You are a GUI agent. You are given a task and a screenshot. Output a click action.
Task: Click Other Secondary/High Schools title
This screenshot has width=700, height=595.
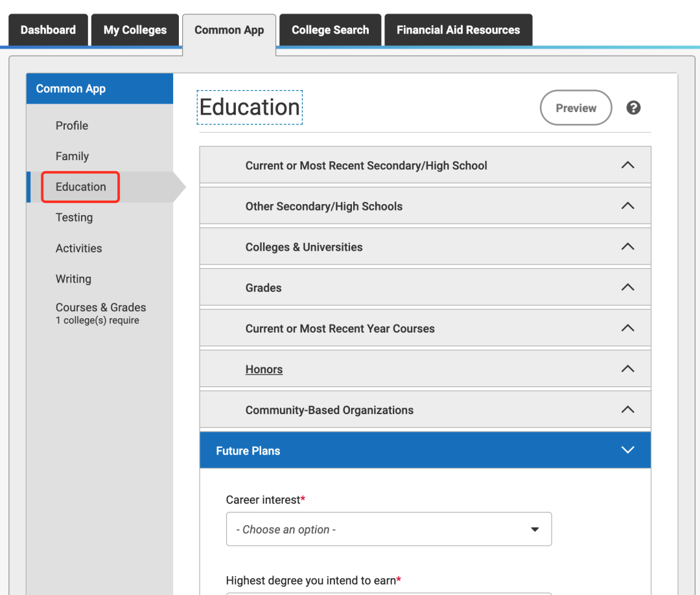click(x=323, y=206)
